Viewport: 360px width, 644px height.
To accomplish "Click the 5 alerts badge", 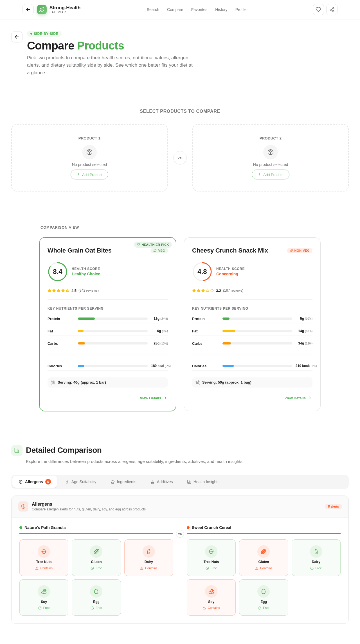I will coord(333,506).
